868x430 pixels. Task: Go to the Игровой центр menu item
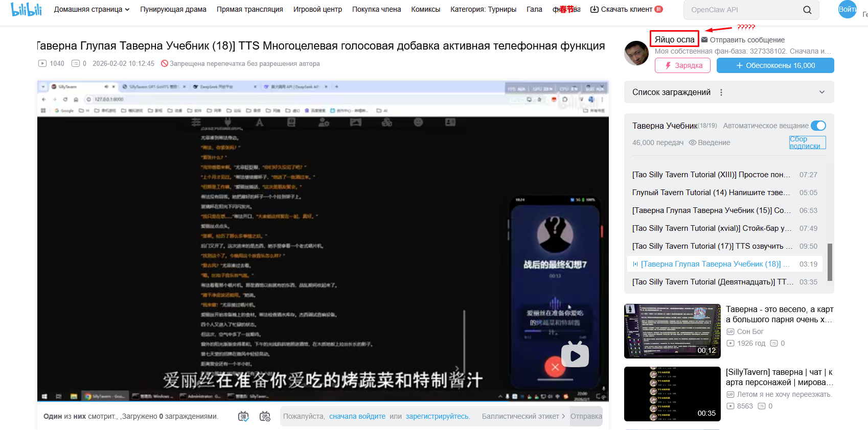(x=317, y=9)
